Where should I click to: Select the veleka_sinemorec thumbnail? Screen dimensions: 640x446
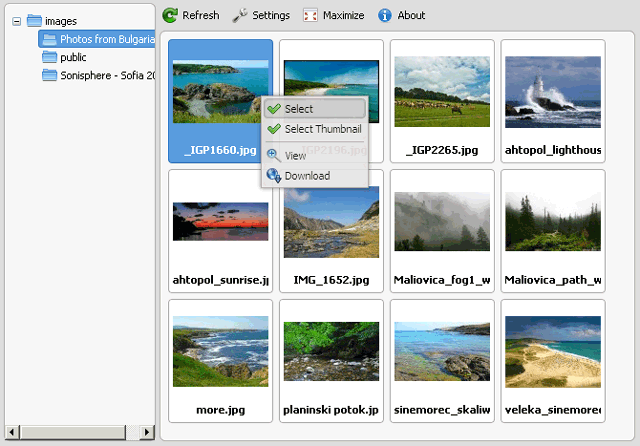coord(553,352)
